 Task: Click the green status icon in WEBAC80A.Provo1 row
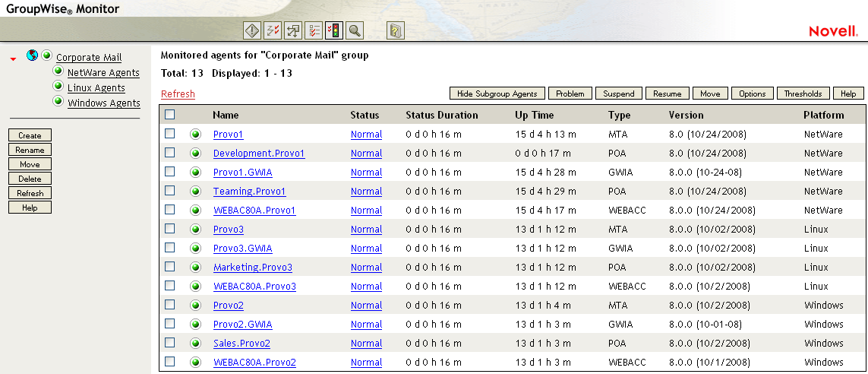(195, 211)
